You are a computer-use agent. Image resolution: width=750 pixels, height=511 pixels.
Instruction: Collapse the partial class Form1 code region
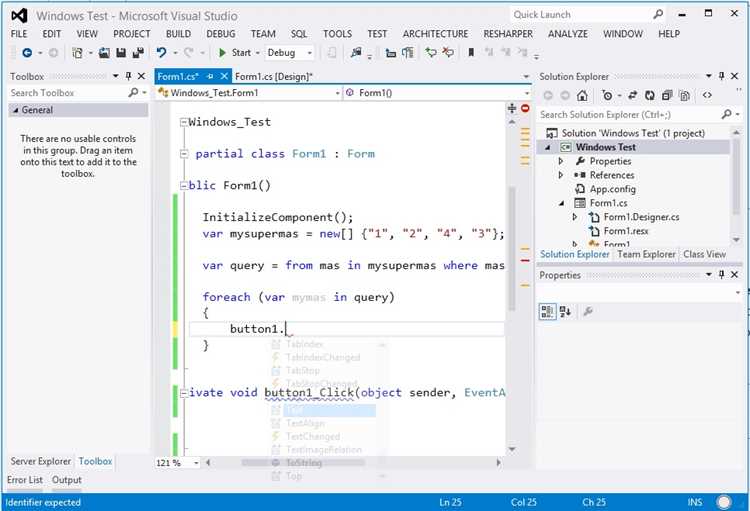tap(184, 154)
